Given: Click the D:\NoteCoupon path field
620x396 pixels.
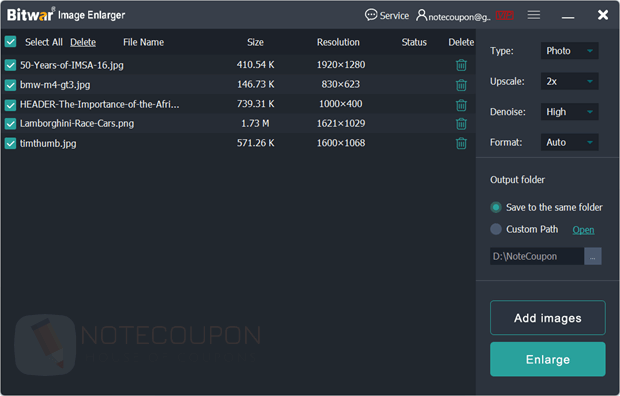Looking at the screenshot, I should click(x=537, y=256).
